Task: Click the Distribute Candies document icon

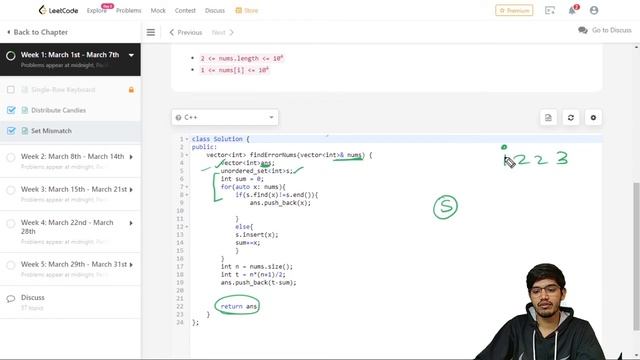Action: (25, 110)
